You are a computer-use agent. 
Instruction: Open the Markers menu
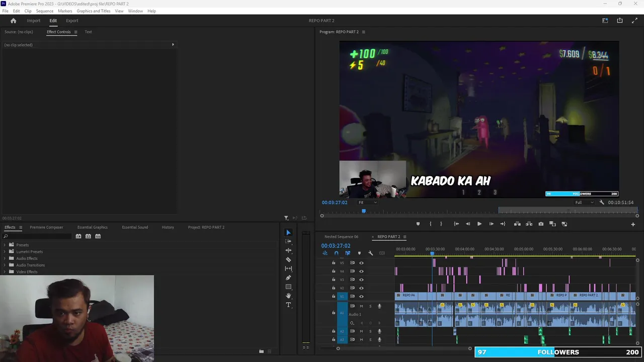pos(65,11)
